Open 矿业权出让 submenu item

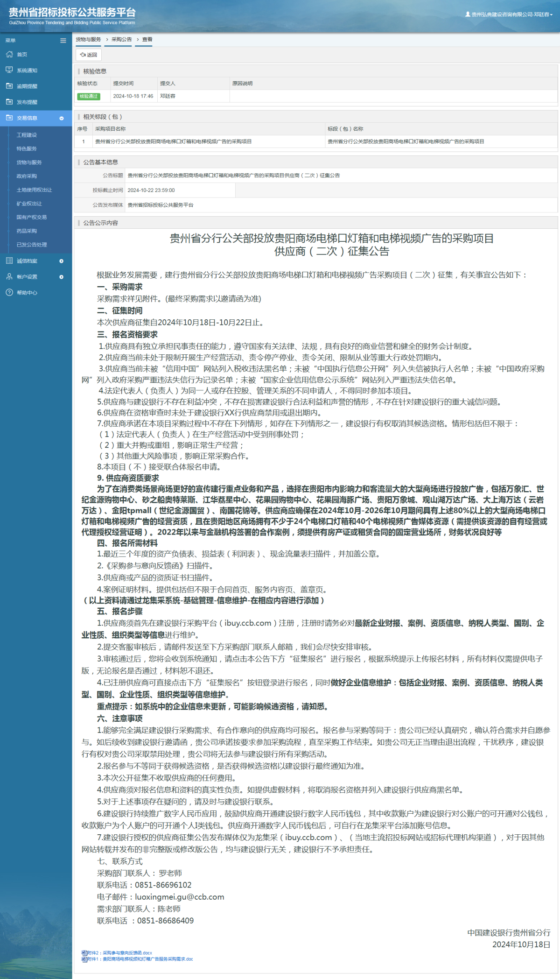pyautogui.click(x=29, y=204)
